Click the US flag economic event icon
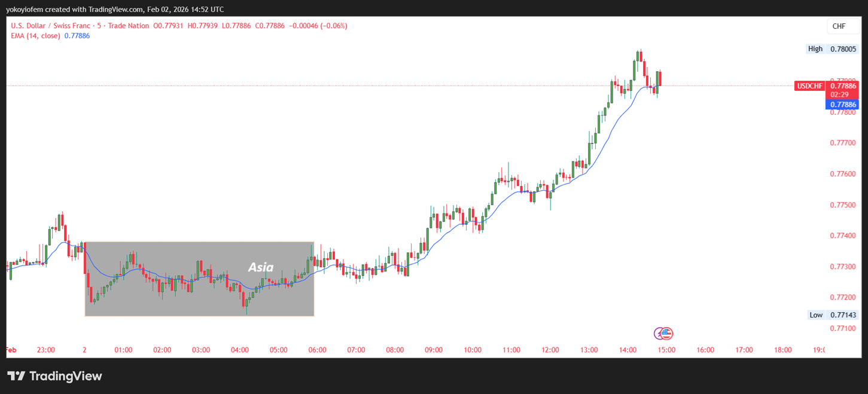 tap(668, 334)
